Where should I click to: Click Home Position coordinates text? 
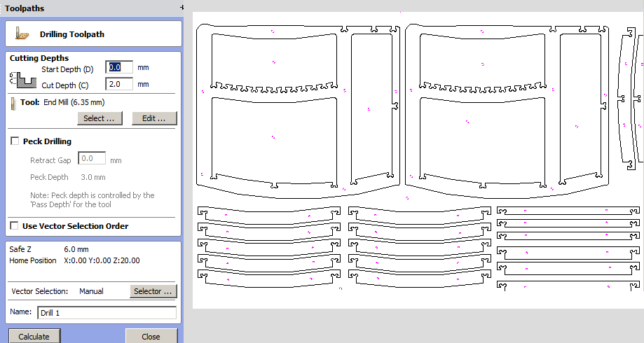tap(102, 260)
